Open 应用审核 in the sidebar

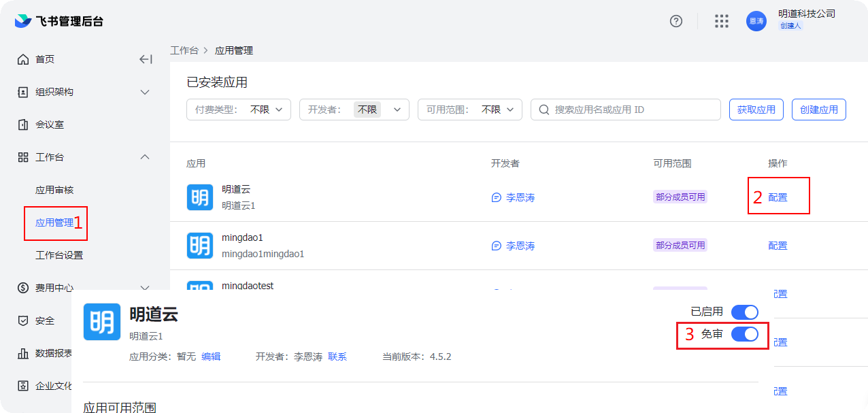click(54, 190)
